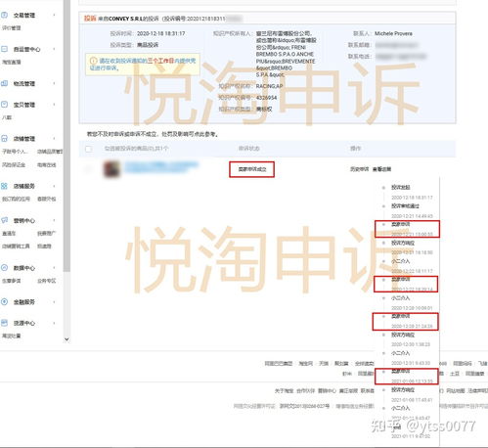Image resolution: width=488 pixels, height=448 pixels.
Task: Open the 营销中心 sidebar heading
Action: coord(24,221)
